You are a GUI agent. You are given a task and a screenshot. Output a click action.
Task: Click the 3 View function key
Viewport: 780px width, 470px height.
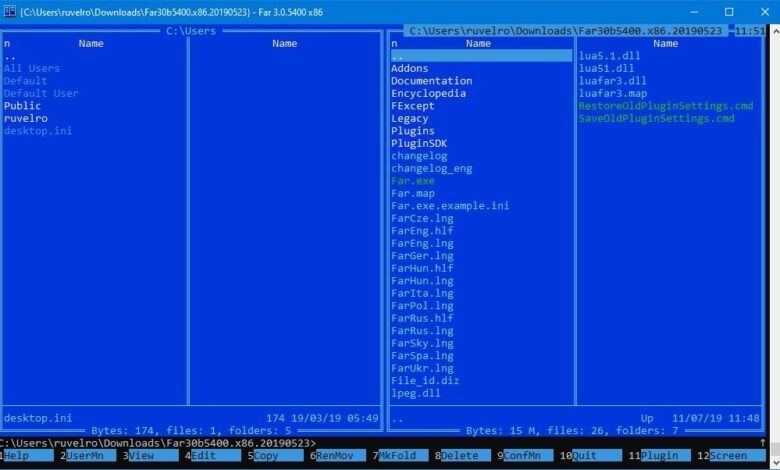click(151, 456)
